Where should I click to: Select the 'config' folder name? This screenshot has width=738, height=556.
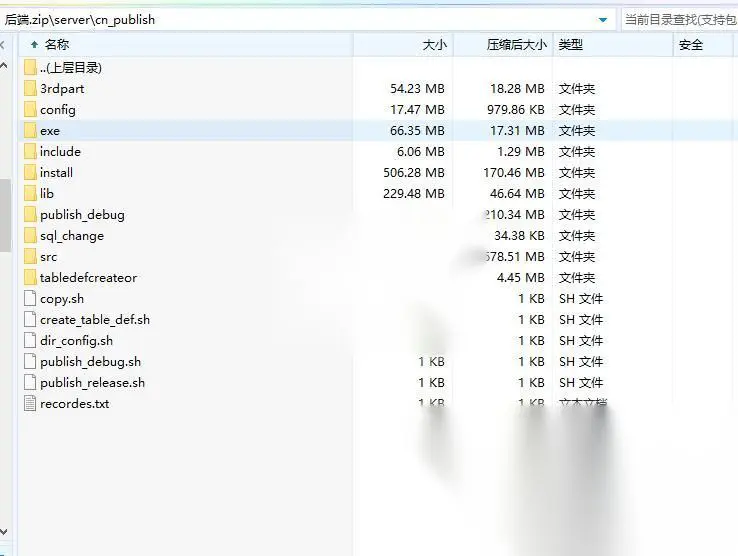click(x=57, y=110)
